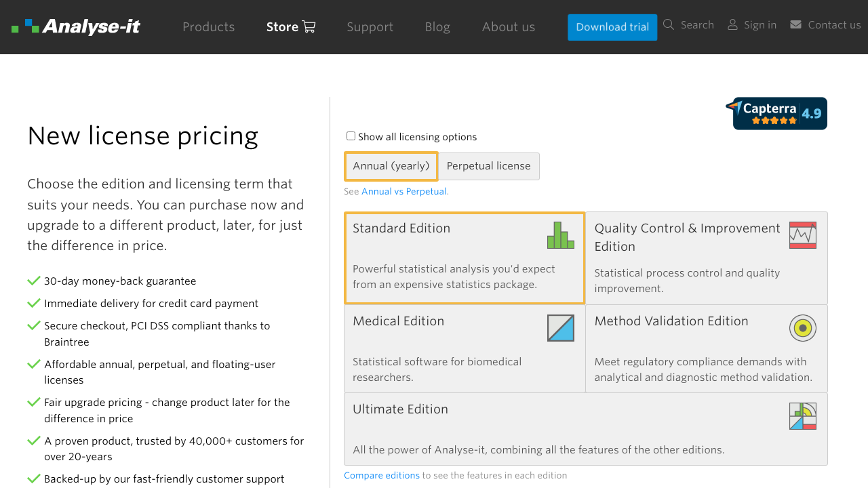The image size is (868, 488).
Task: Click the Store shopping cart icon
Action: [309, 27]
